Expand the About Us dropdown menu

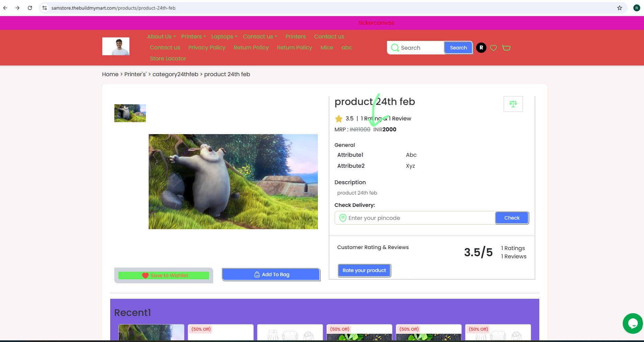click(161, 37)
